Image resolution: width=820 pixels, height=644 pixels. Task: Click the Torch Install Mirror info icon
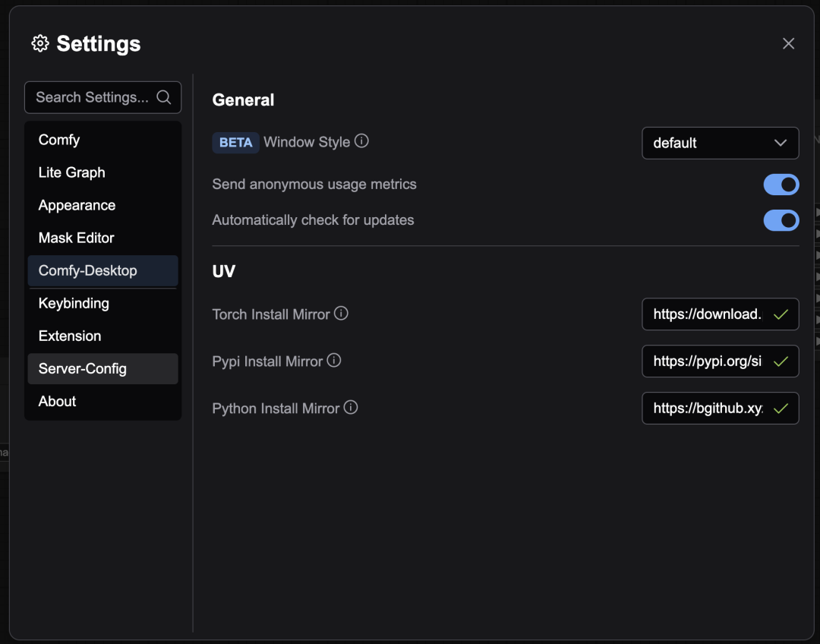[x=342, y=313]
